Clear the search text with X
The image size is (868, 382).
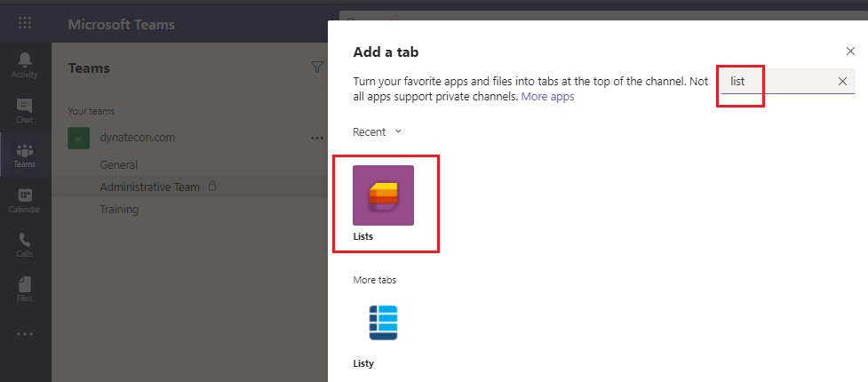coord(842,82)
